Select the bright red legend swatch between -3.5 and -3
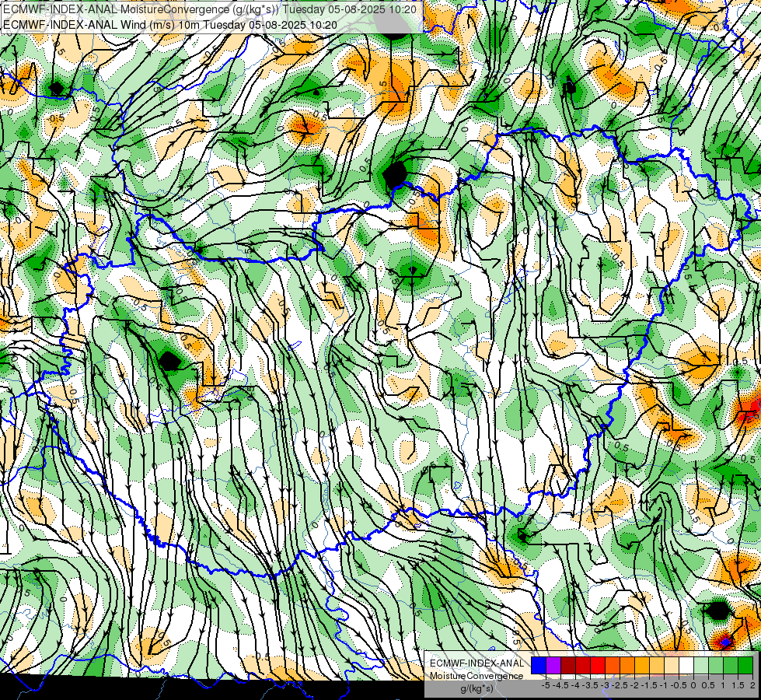 [x=598, y=666]
